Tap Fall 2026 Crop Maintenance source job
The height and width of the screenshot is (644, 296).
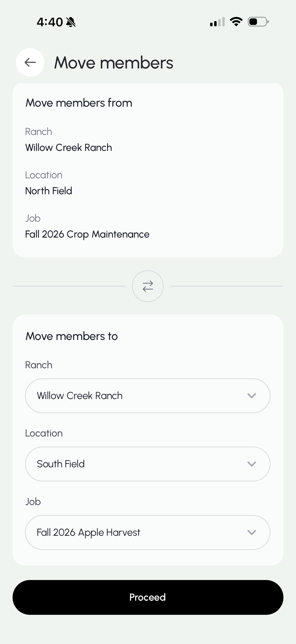coord(87,234)
